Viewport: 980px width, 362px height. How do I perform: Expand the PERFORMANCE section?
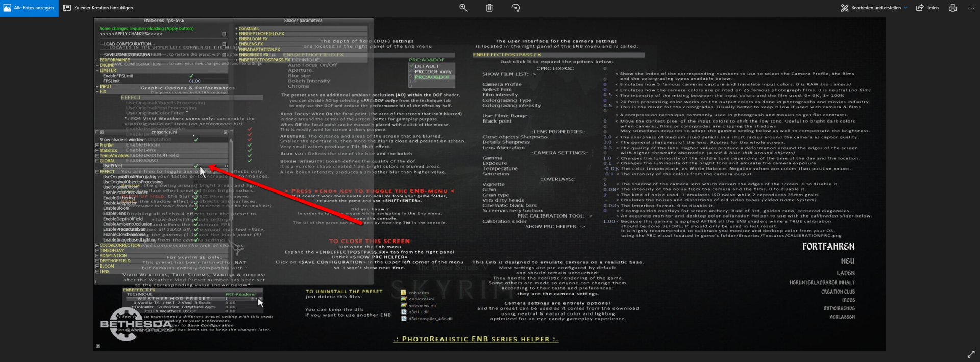coord(97,60)
